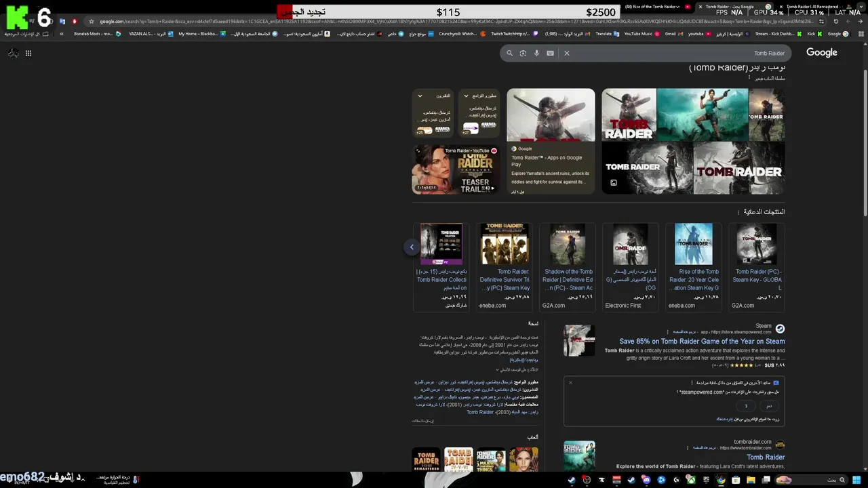Open File Explorer from the taskbar
This screenshot has height=488, width=868.
pyautogui.click(x=751, y=480)
